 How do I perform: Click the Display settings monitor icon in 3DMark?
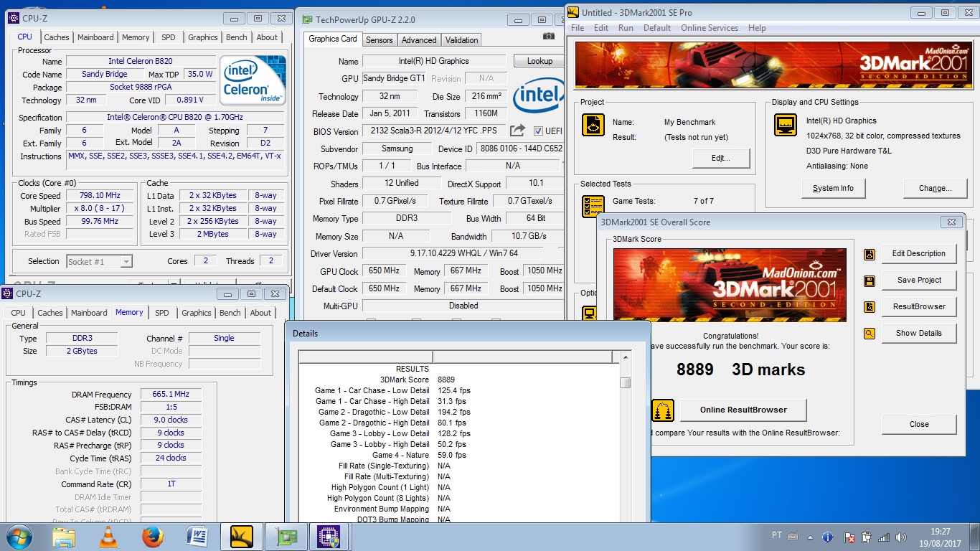click(786, 125)
